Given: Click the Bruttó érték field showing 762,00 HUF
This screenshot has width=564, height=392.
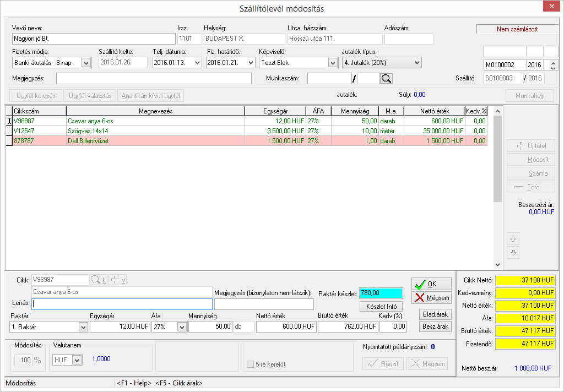Looking at the screenshot, I should 348,326.
